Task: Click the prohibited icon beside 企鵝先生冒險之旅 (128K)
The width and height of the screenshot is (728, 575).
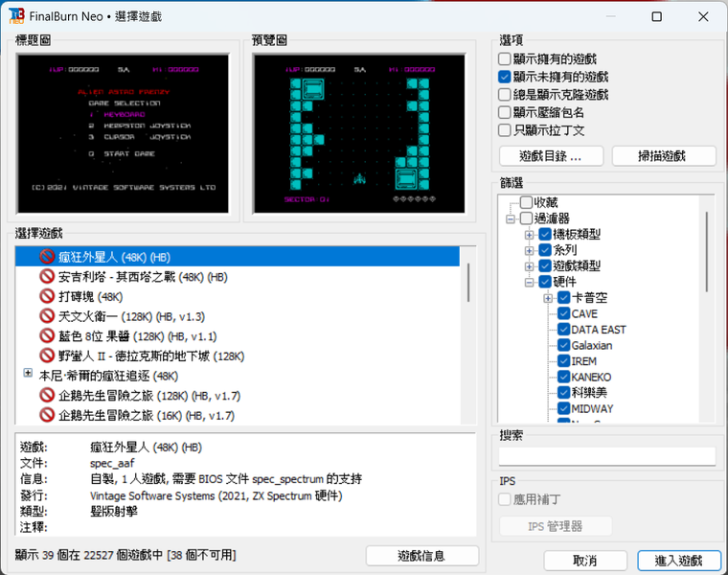Action: click(x=47, y=395)
